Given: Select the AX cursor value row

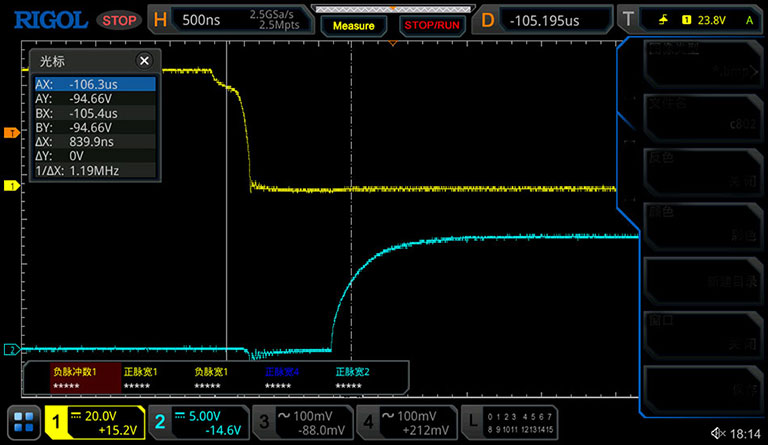Looking at the screenshot, I should pos(93,85).
